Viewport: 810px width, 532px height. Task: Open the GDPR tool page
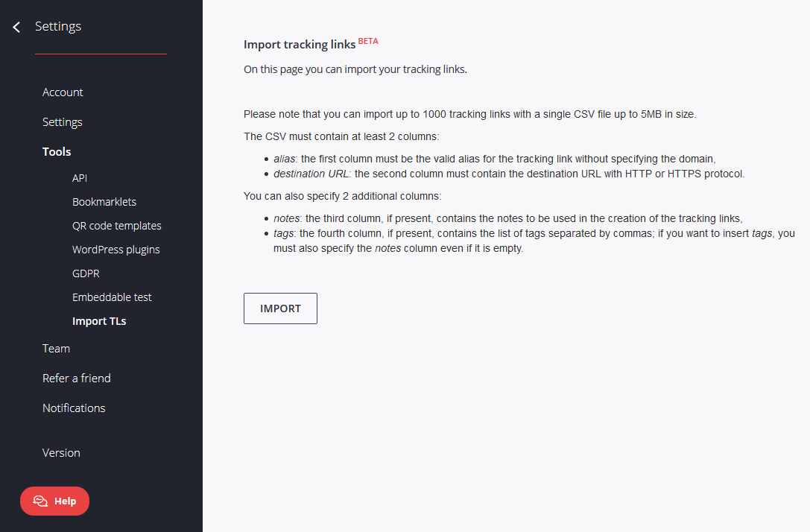[86, 273]
